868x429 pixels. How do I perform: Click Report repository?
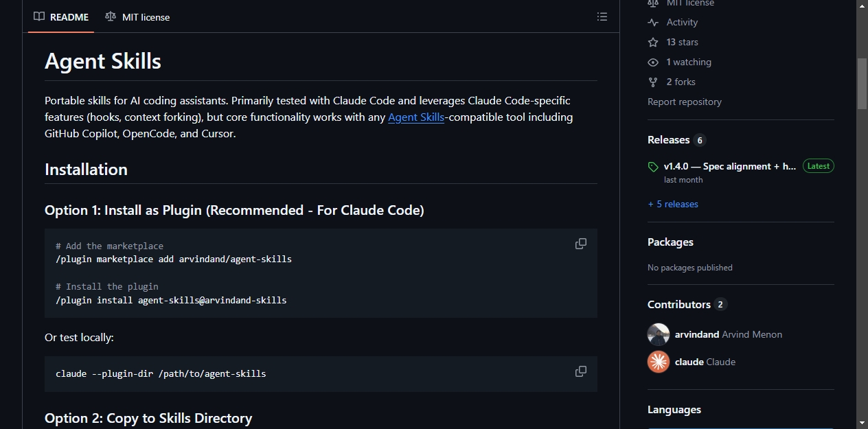coord(685,102)
